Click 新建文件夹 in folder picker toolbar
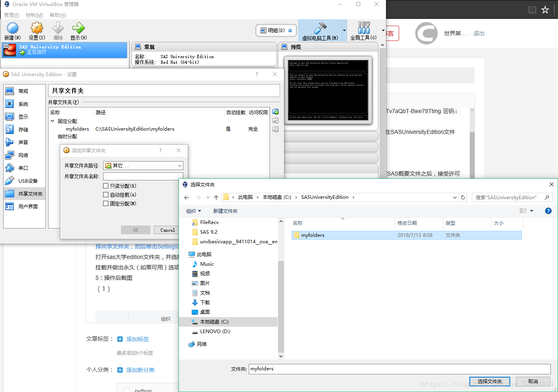 click(225, 211)
